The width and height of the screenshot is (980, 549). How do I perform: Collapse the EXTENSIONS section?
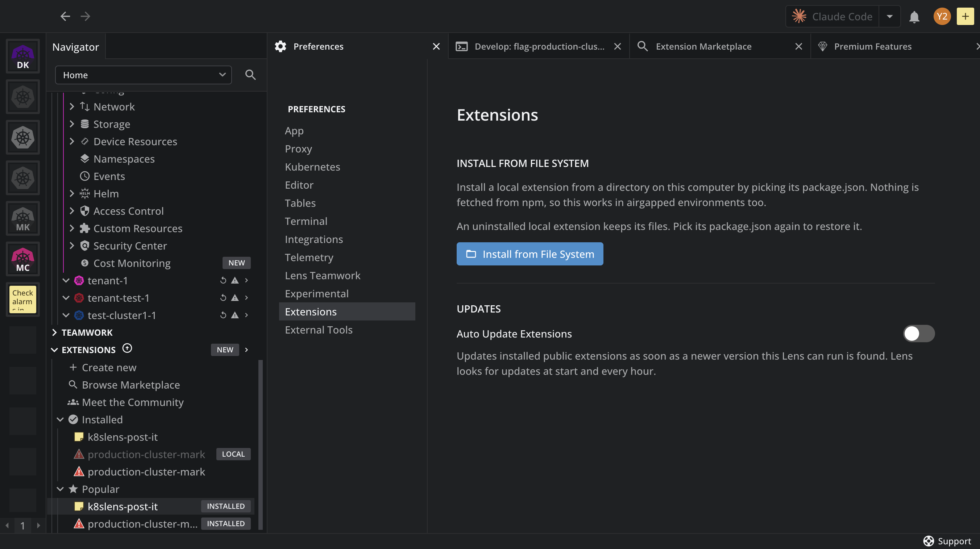(54, 350)
